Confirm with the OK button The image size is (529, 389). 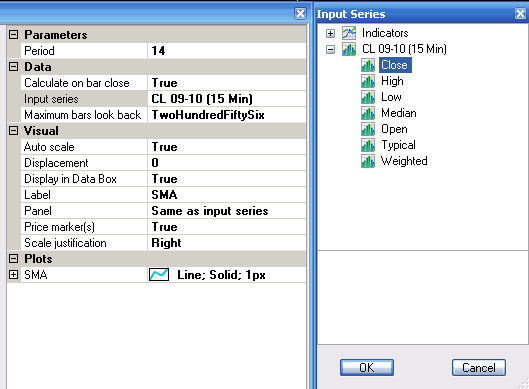pyautogui.click(x=367, y=367)
